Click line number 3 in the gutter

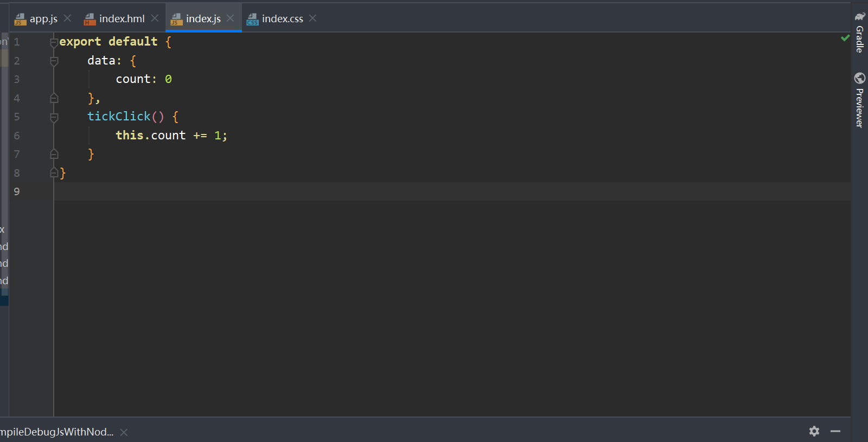click(x=17, y=80)
